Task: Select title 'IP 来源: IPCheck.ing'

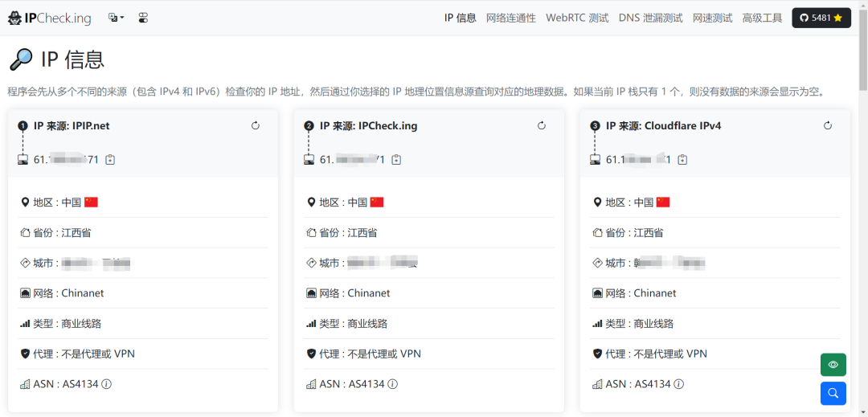Action: tap(369, 126)
